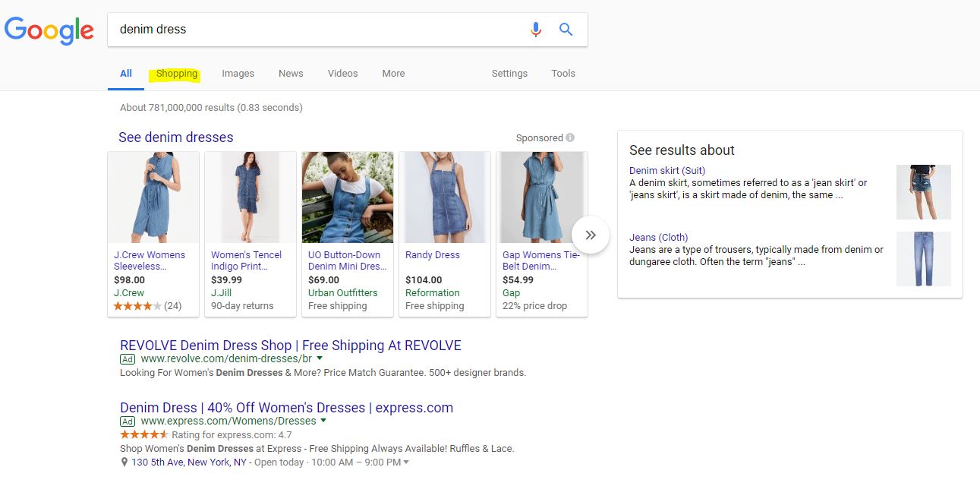Click the $104.00 price
Viewport: 980px width, 483px height.
(x=424, y=280)
